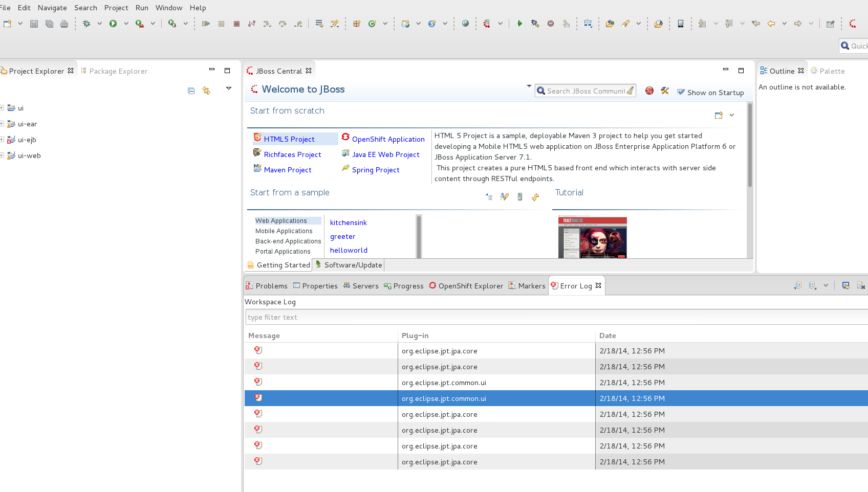
Task: Open the OpenShift Explorer tab
Action: (x=466, y=286)
